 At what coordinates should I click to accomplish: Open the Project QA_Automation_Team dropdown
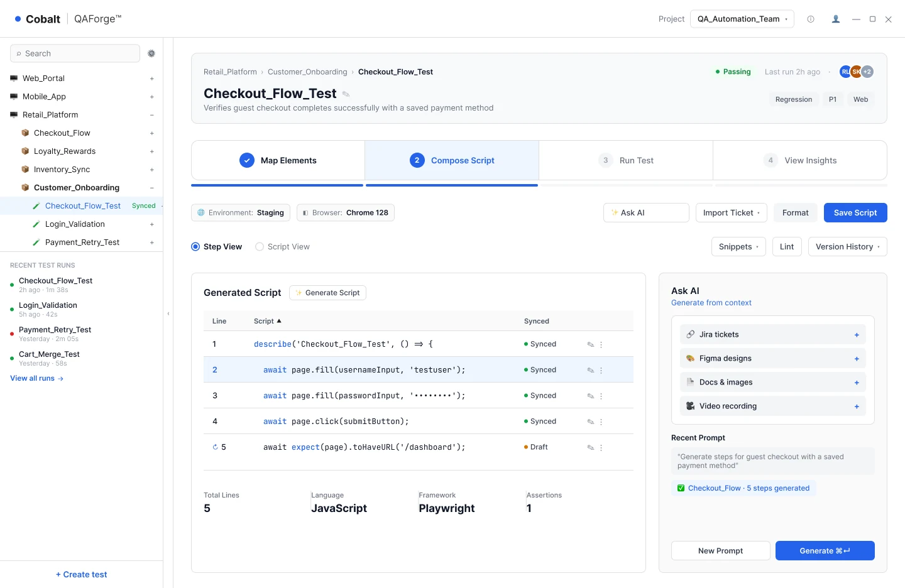pyautogui.click(x=742, y=19)
